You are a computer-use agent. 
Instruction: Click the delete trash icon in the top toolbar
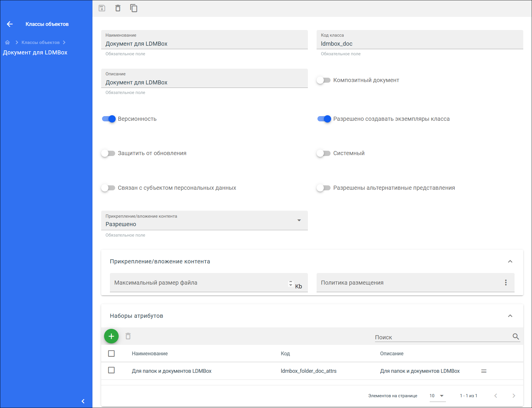(118, 8)
